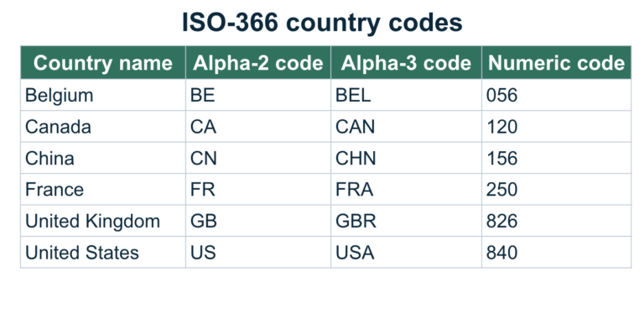The width and height of the screenshot is (644, 314).
Task: Select the numeric code 840 cell
Action: coord(557,253)
